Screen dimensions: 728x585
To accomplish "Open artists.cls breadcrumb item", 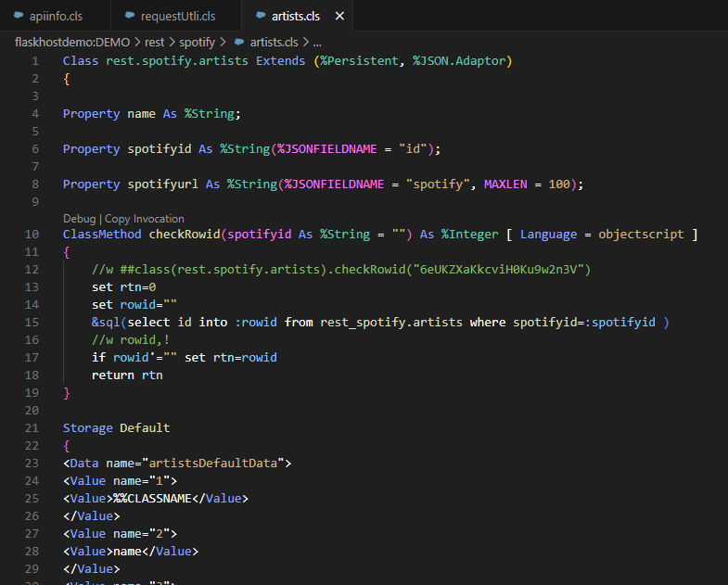I will coord(274,43).
